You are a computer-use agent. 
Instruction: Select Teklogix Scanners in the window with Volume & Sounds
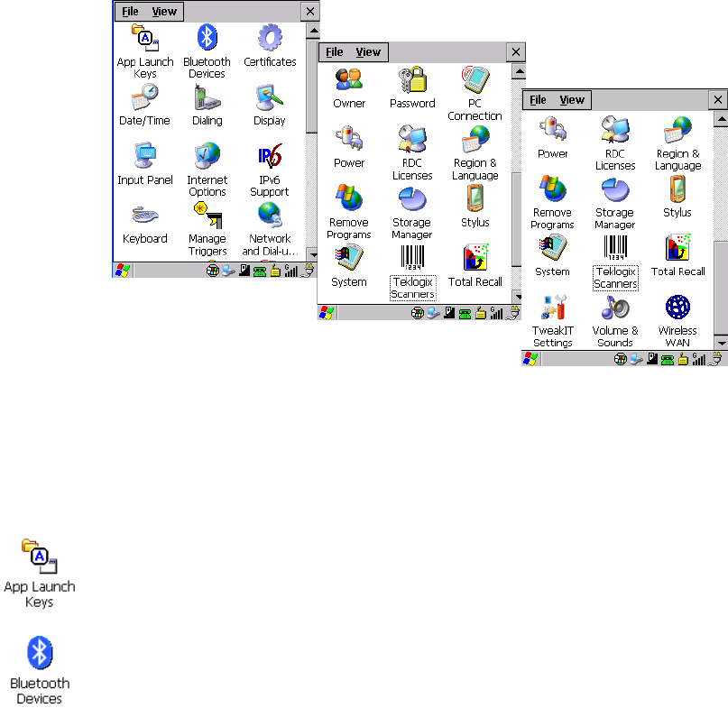pyautogui.click(x=615, y=262)
